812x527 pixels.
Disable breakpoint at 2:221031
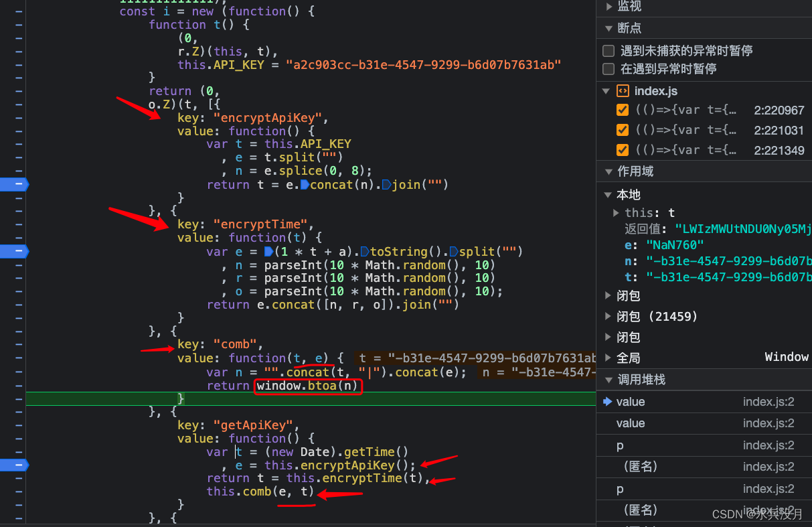pyautogui.click(x=623, y=129)
